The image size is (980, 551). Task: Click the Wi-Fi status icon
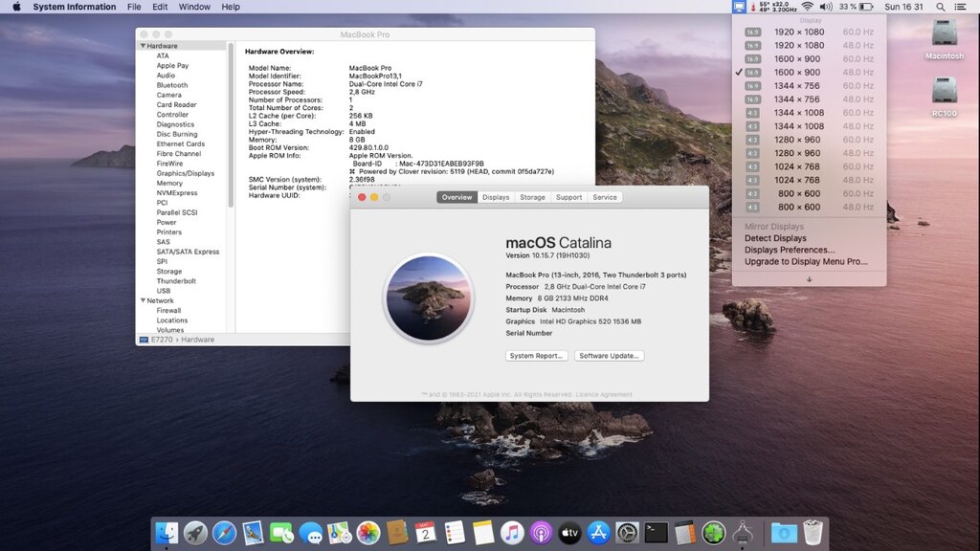tap(807, 7)
